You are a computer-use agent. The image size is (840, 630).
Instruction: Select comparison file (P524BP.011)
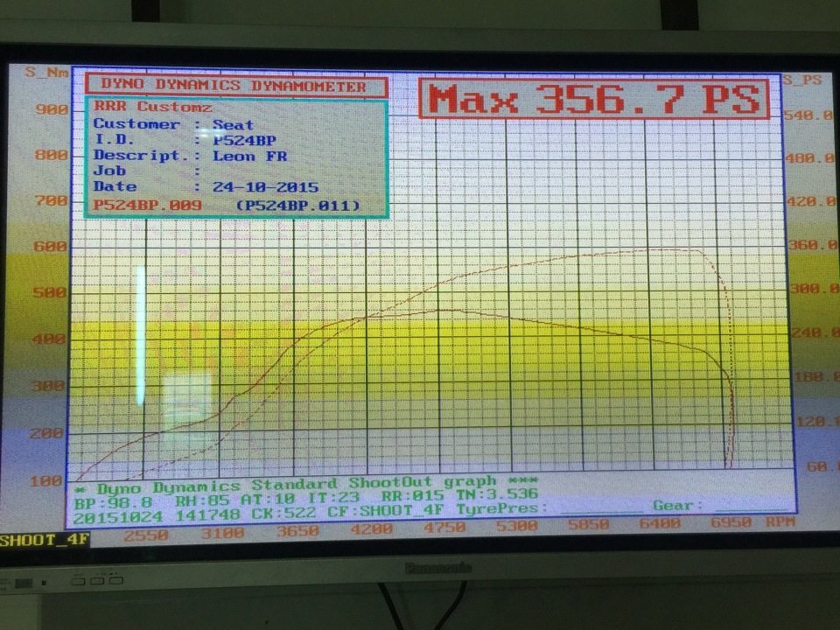point(297,205)
